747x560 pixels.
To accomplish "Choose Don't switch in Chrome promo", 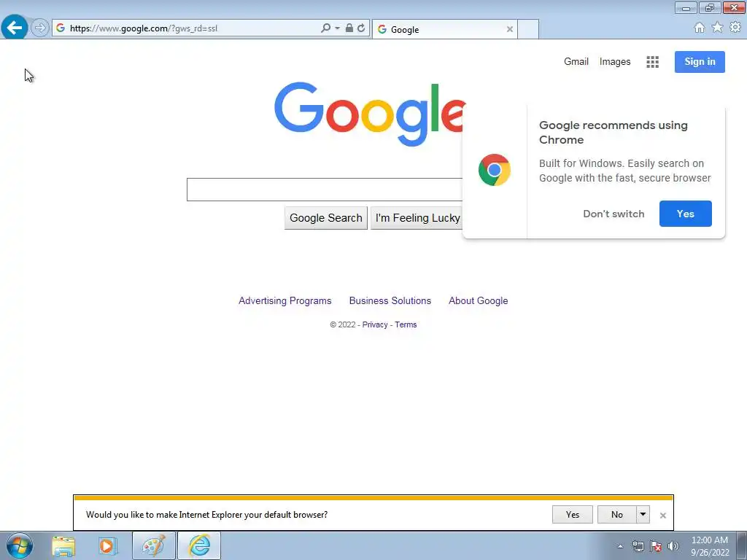I will pyautogui.click(x=614, y=214).
